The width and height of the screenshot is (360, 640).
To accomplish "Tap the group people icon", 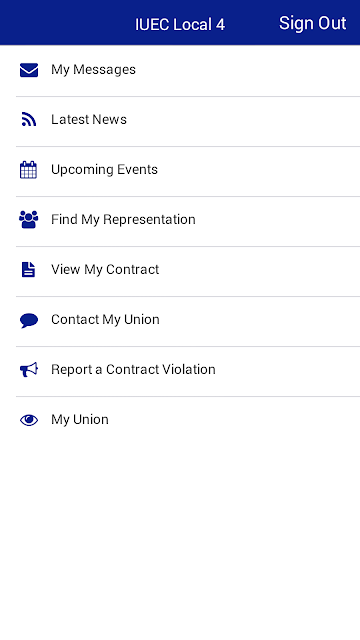I will coord(29,220).
